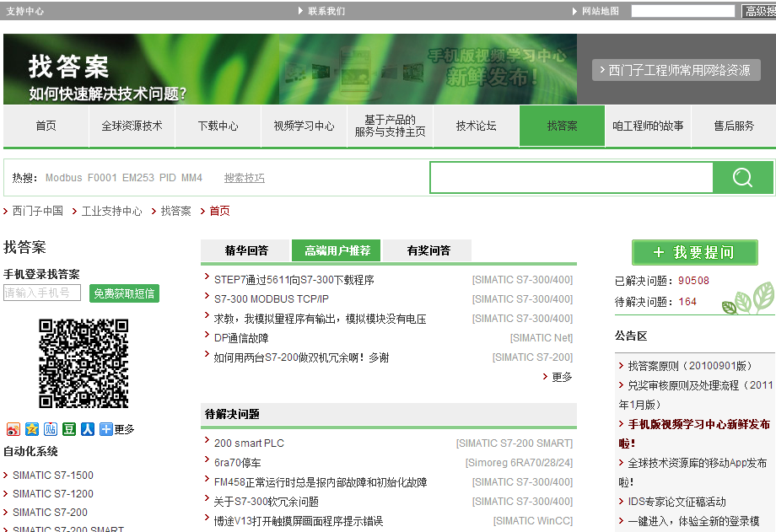Open question S7-300 MODBUS TCP/IP
Viewport: 776px width, 532px height.
pos(272,299)
